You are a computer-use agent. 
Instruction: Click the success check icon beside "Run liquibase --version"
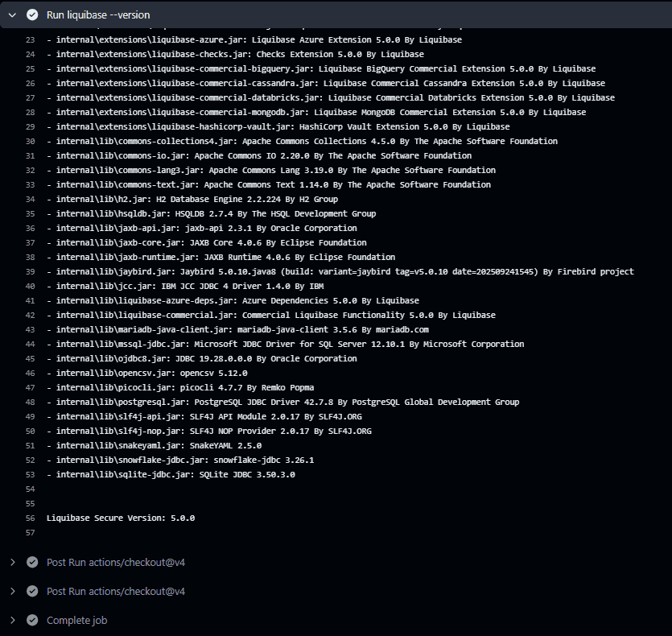(32, 14)
